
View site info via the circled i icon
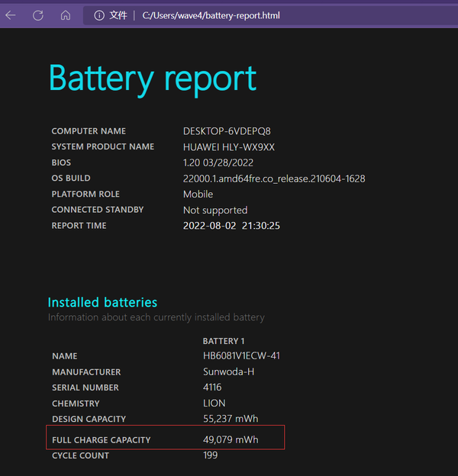pos(99,15)
